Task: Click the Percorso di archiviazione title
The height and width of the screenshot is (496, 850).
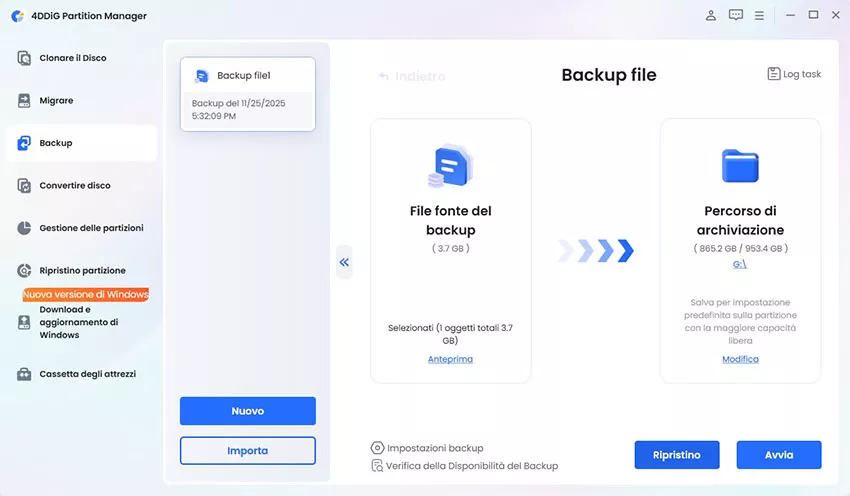Action: (x=740, y=220)
